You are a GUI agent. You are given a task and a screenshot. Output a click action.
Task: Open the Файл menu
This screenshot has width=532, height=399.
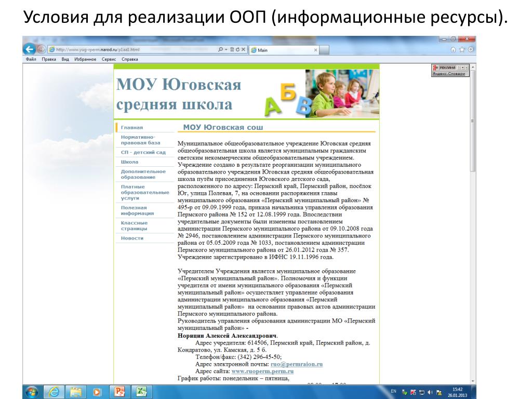pyautogui.click(x=31, y=59)
